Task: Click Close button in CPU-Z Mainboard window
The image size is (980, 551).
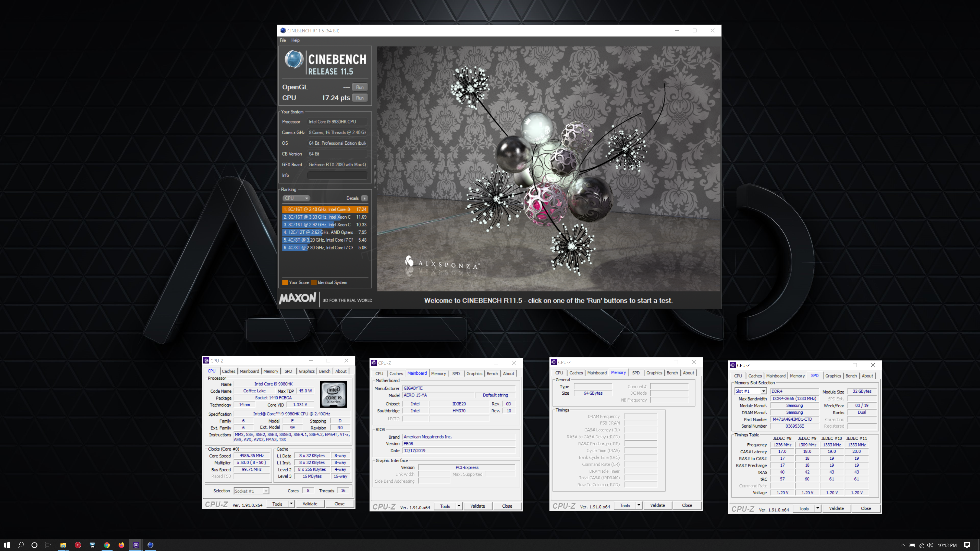Action: pos(507,506)
